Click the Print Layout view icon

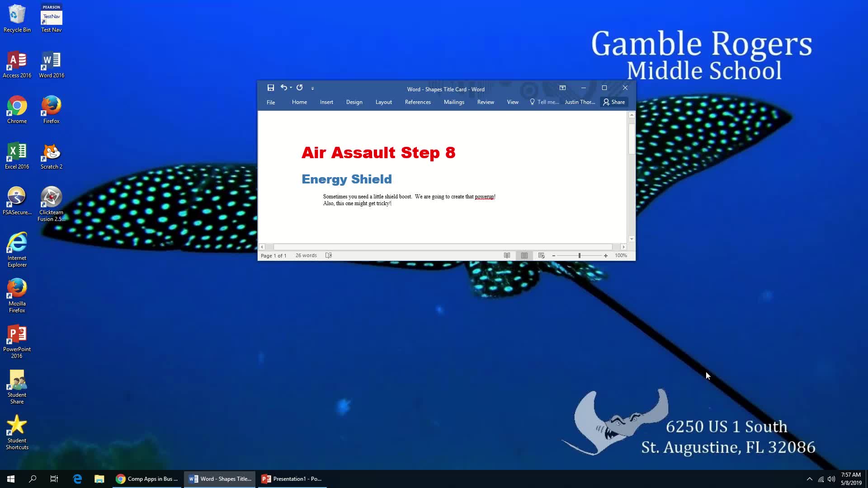pos(524,255)
